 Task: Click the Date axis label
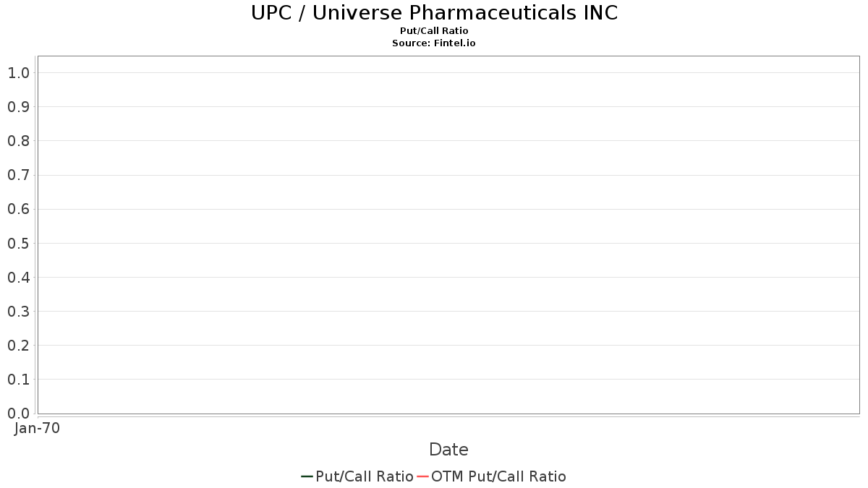click(448, 450)
